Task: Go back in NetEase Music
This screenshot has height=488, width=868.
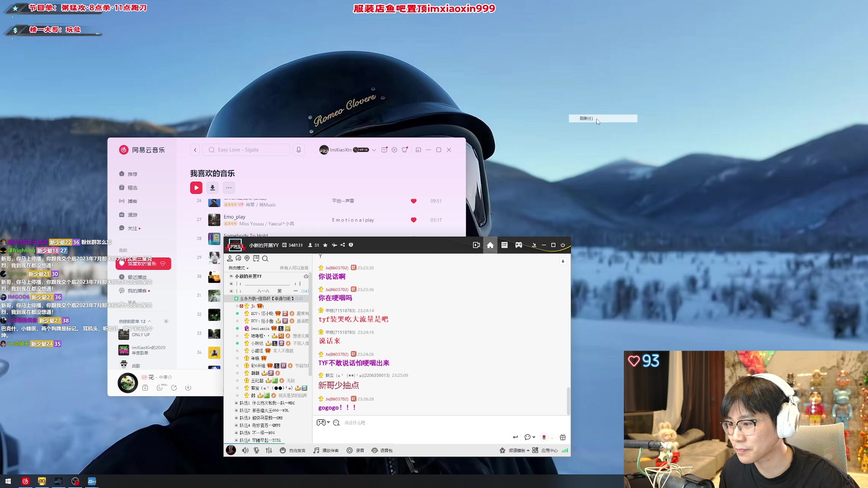Action: (195, 150)
